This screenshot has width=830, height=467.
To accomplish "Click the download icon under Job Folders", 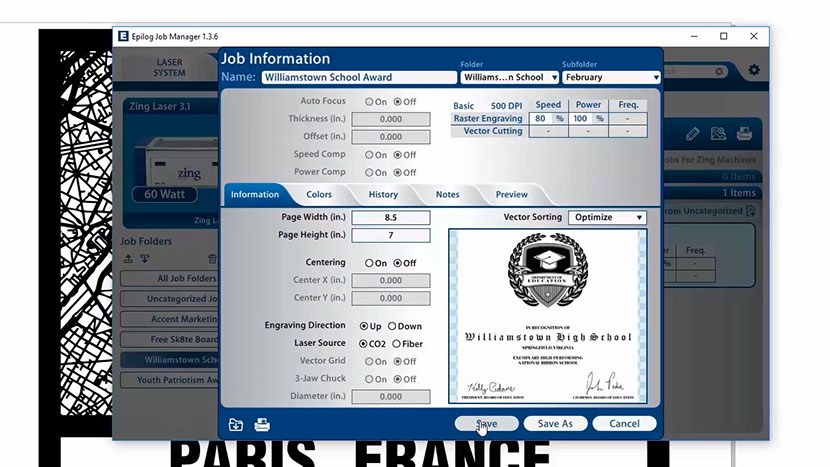I will (146, 259).
